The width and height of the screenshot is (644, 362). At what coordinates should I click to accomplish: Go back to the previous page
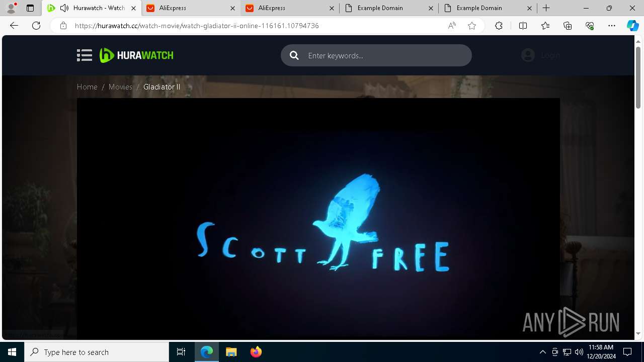[14, 26]
